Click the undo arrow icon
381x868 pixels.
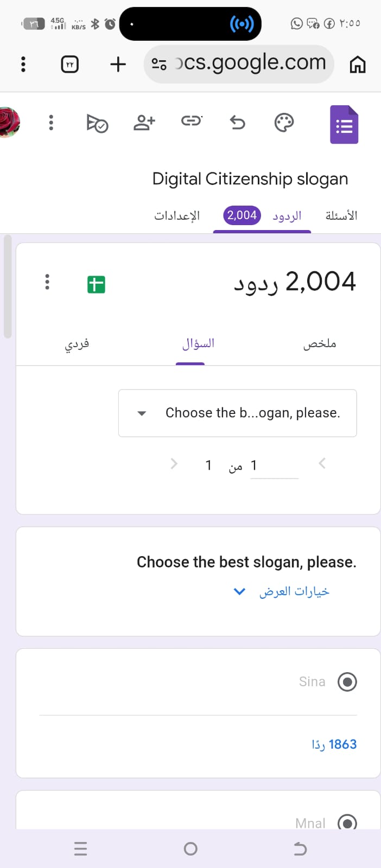[238, 123]
